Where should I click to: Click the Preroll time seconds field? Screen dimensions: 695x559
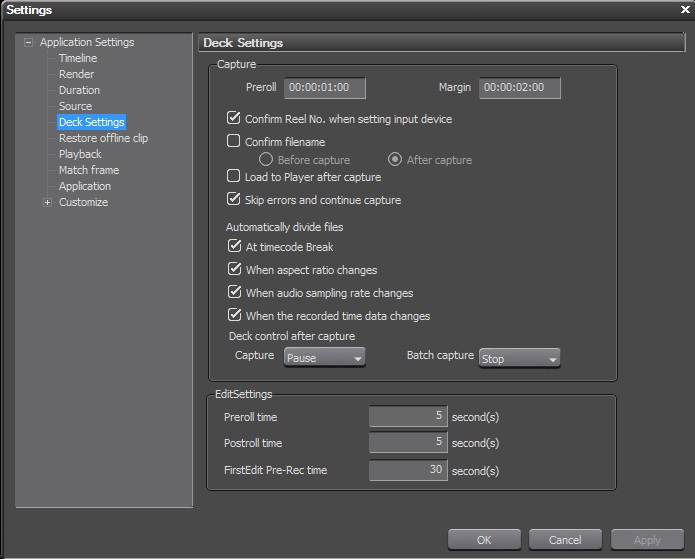[408, 416]
